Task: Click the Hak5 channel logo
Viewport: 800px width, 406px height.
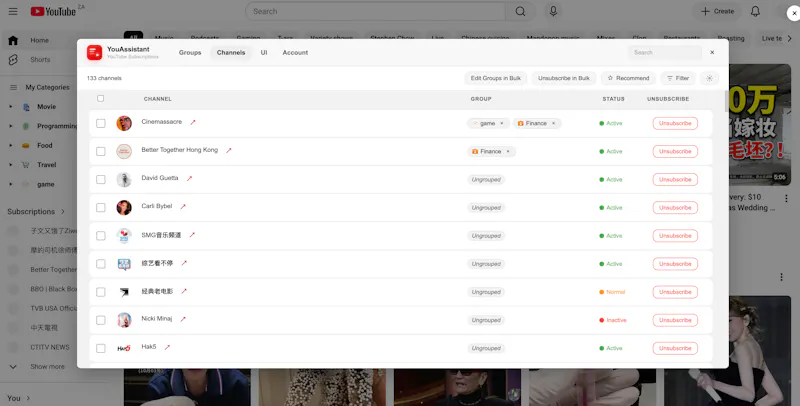Action: (x=124, y=348)
